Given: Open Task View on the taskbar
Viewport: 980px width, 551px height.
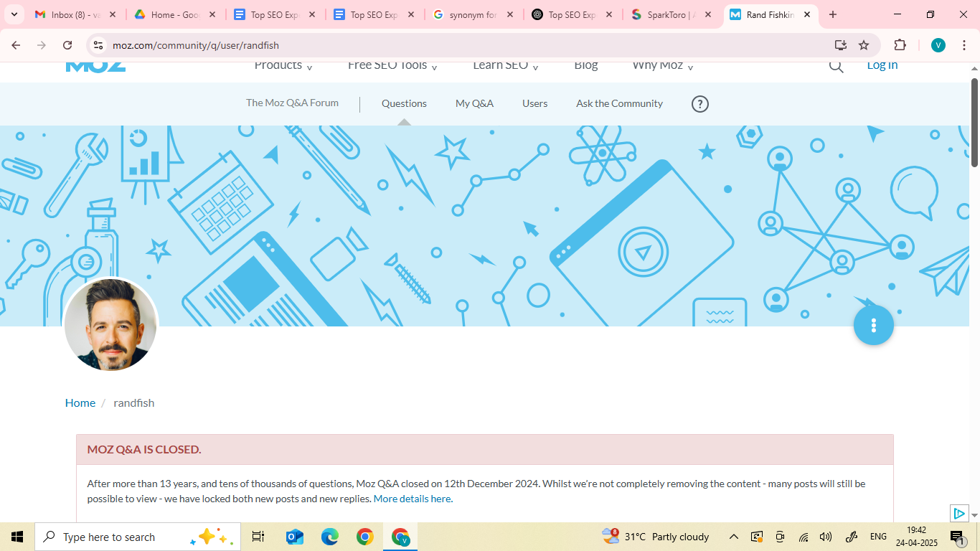Looking at the screenshot, I should (258, 537).
